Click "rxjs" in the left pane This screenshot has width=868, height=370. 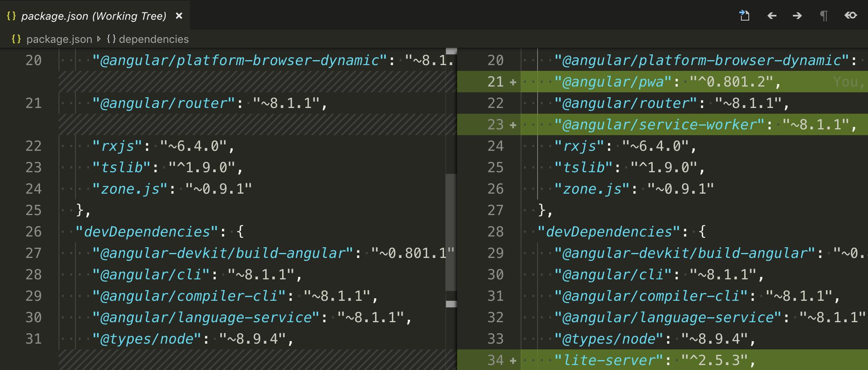[x=118, y=146]
